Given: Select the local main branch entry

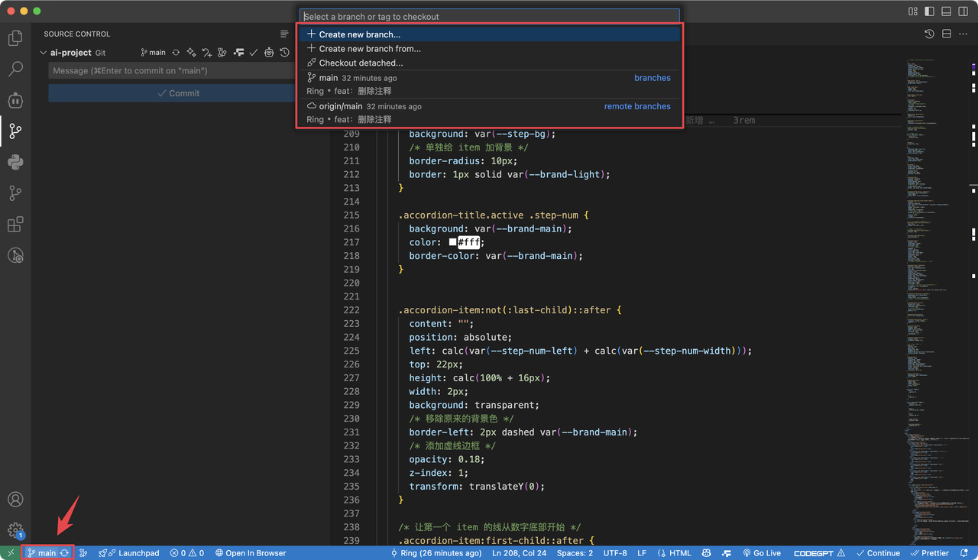Looking at the screenshot, I should 488,84.
